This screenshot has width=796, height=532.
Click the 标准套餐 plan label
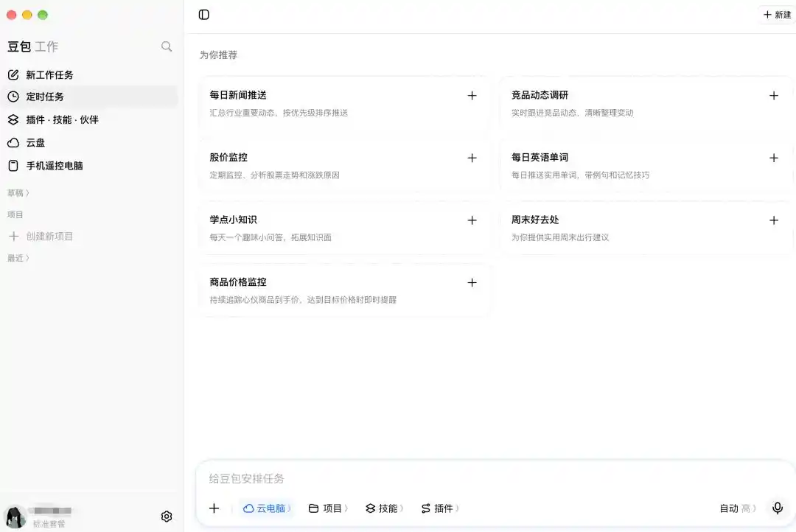(49, 524)
